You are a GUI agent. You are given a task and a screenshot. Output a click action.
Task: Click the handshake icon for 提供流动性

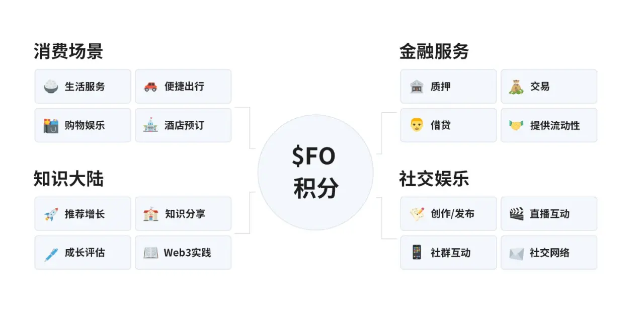(516, 125)
